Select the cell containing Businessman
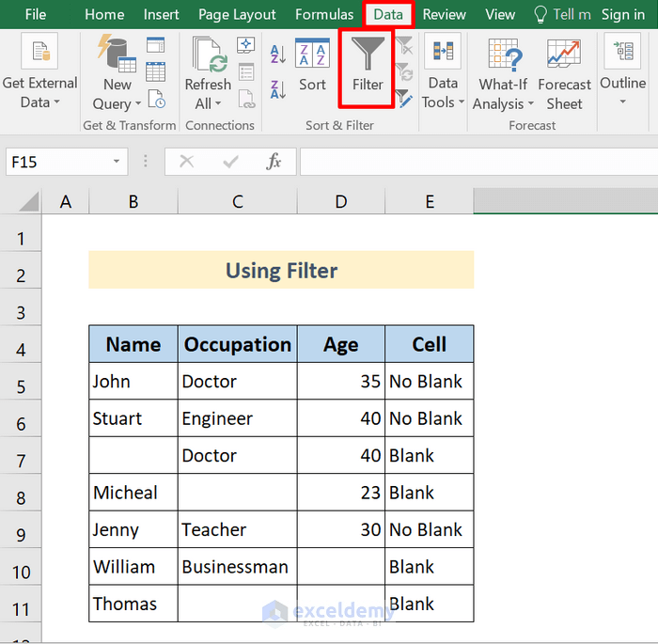This screenshot has height=644, width=658. 238,566
